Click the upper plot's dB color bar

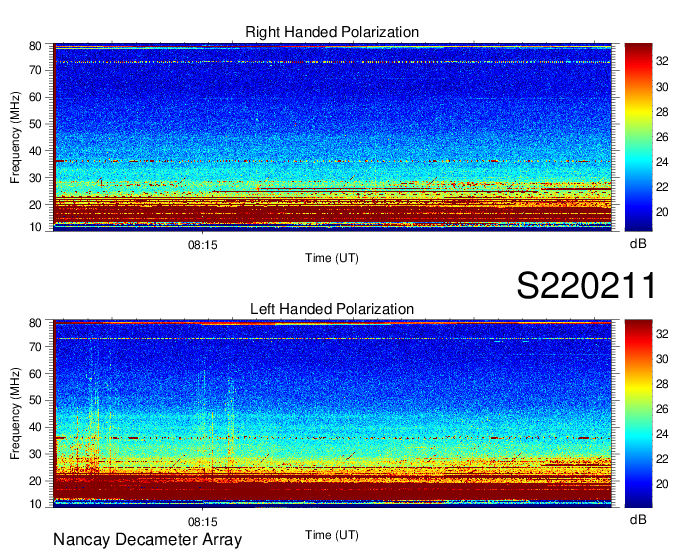[x=638, y=137]
